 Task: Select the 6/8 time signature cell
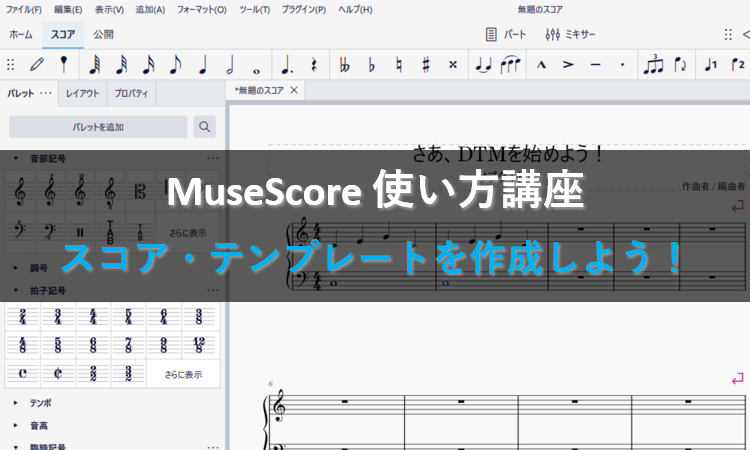pos(93,346)
